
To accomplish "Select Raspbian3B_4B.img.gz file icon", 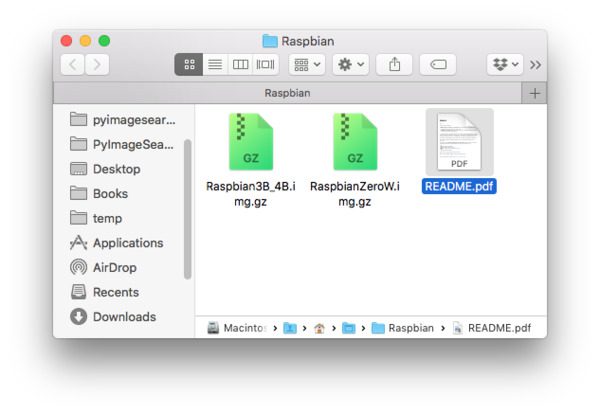I will tap(251, 142).
